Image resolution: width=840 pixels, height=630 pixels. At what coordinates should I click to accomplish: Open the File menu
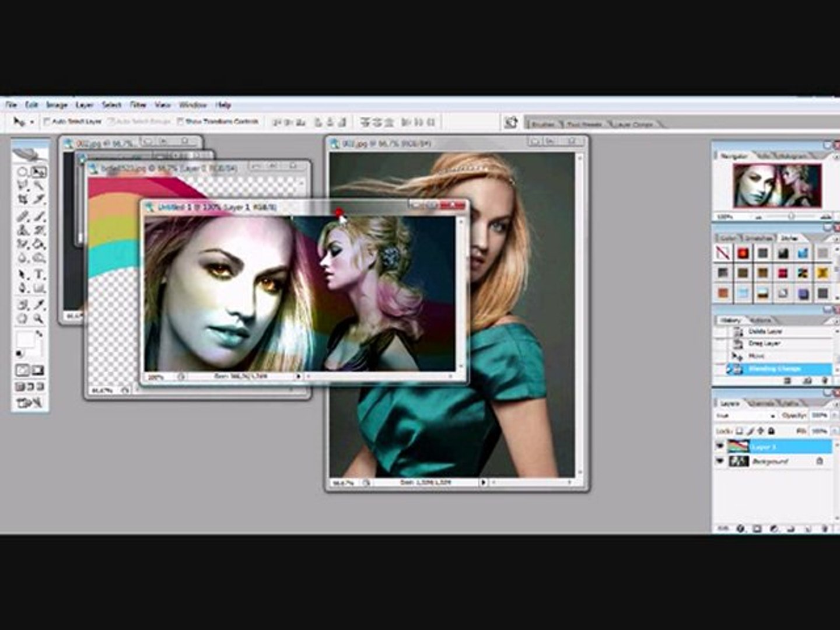point(11,105)
